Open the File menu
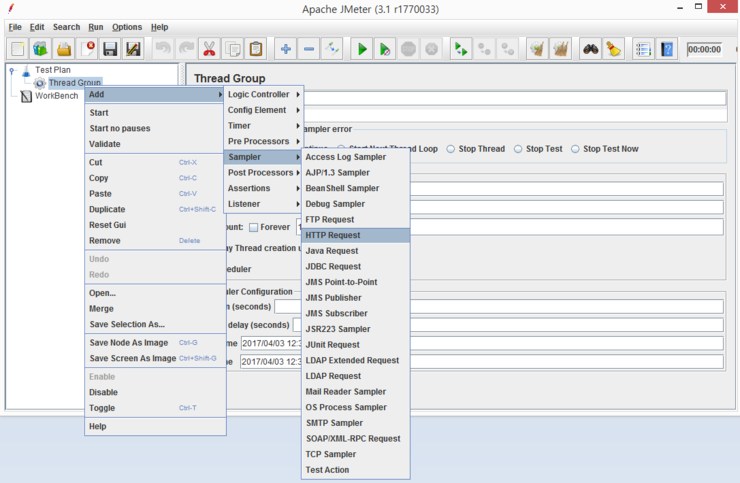 (x=15, y=27)
